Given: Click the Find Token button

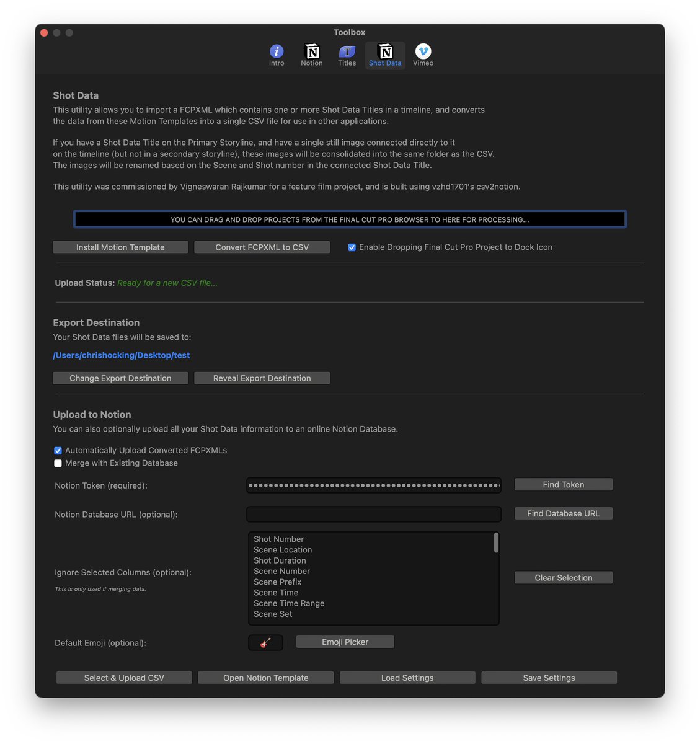Looking at the screenshot, I should pos(564,485).
